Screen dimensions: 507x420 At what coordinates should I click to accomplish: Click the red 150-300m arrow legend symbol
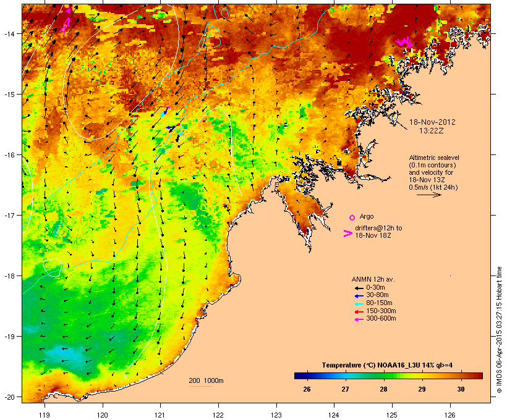359,312
